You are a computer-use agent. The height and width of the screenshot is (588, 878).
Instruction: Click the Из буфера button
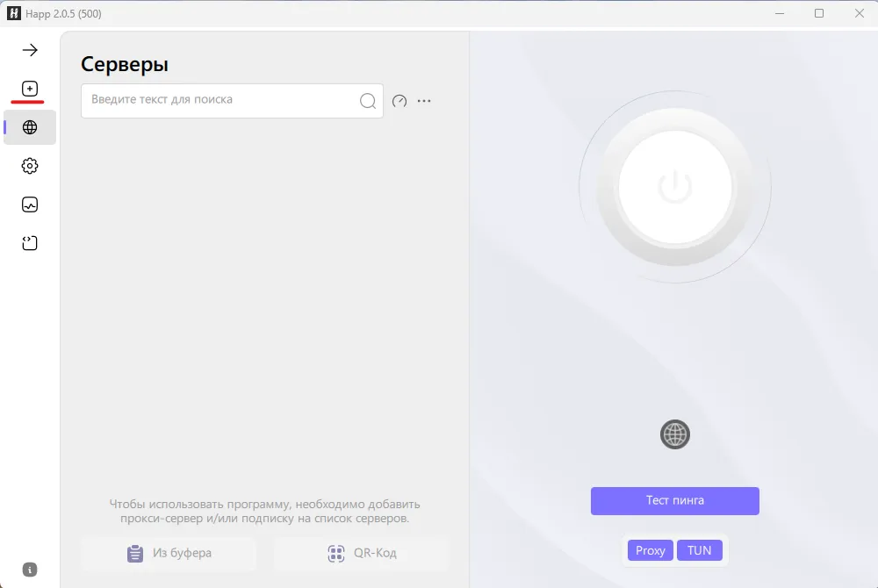pyautogui.click(x=169, y=554)
